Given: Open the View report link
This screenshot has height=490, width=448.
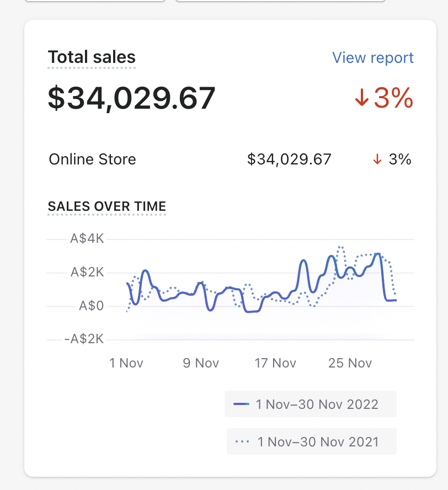Looking at the screenshot, I should click(373, 58).
